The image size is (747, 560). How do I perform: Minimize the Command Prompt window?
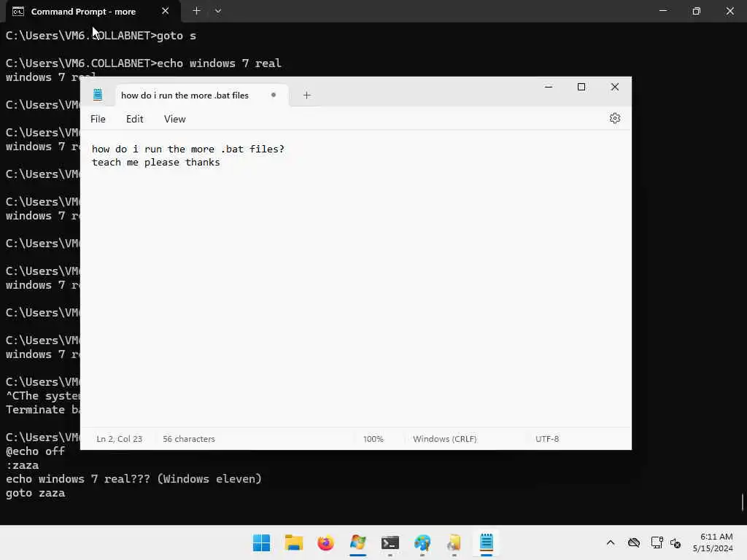coord(662,10)
